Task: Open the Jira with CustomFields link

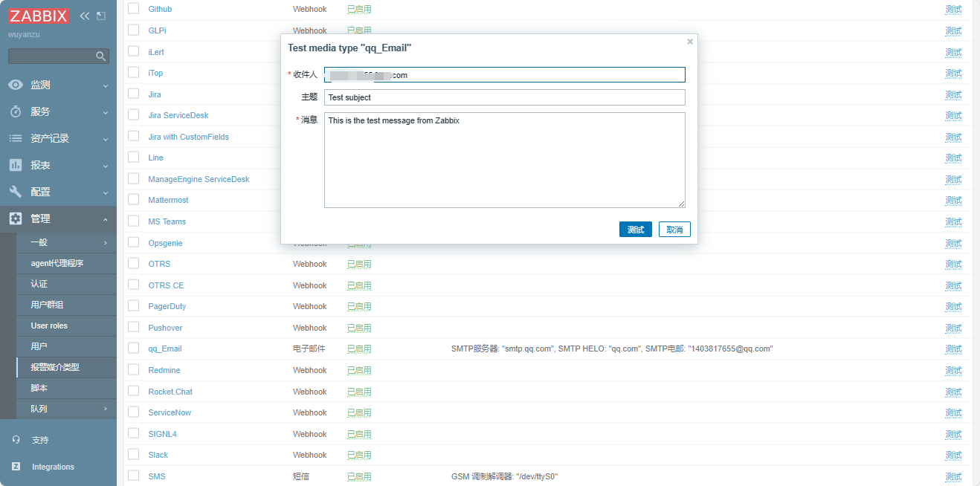Action: pos(189,137)
